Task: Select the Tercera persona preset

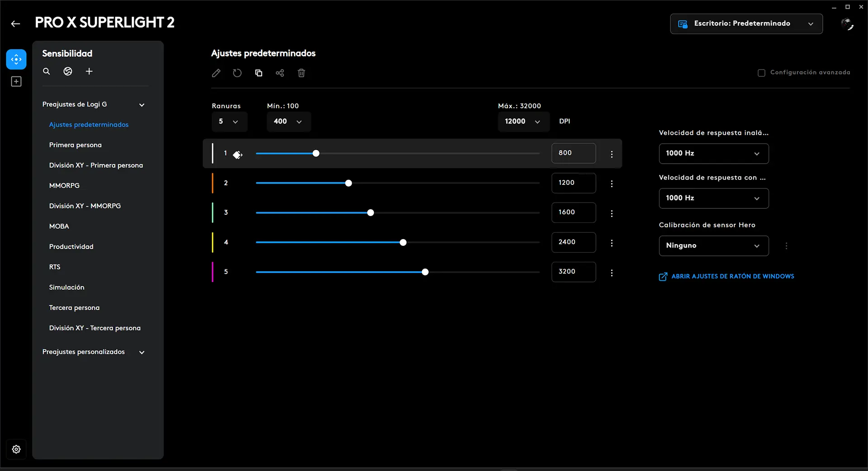Action: pyautogui.click(x=74, y=307)
